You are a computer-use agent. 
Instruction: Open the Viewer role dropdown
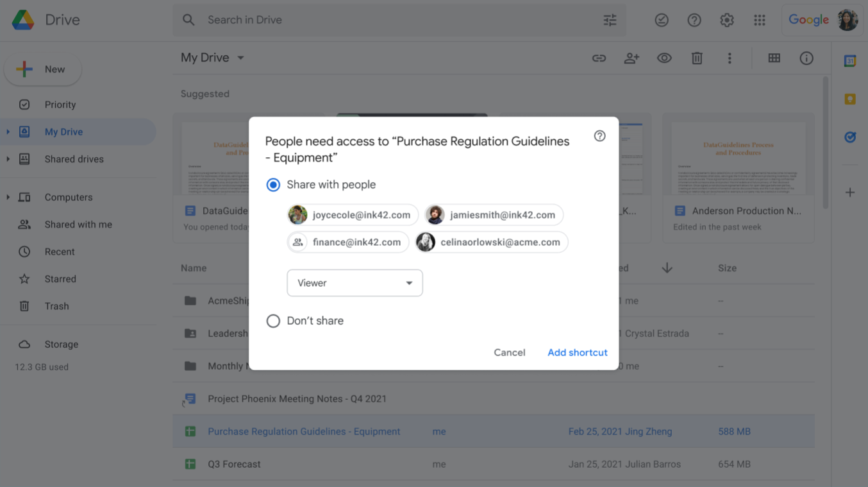[x=355, y=283]
